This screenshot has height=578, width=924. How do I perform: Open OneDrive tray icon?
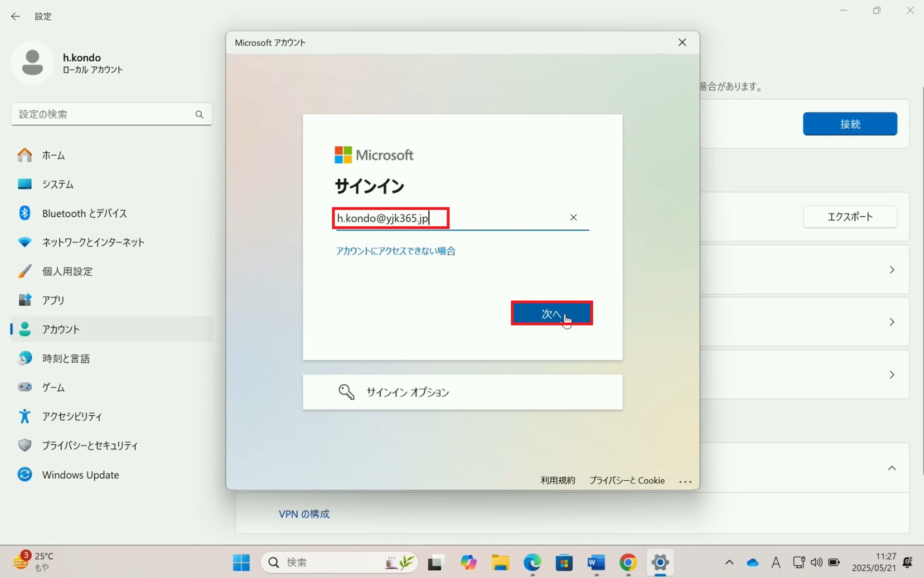753,562
